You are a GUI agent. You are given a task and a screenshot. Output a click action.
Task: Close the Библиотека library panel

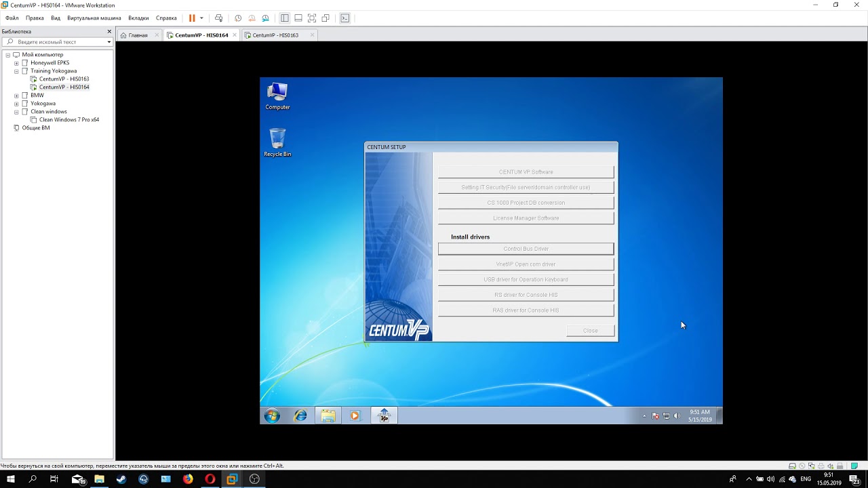[x=109, y=32]
